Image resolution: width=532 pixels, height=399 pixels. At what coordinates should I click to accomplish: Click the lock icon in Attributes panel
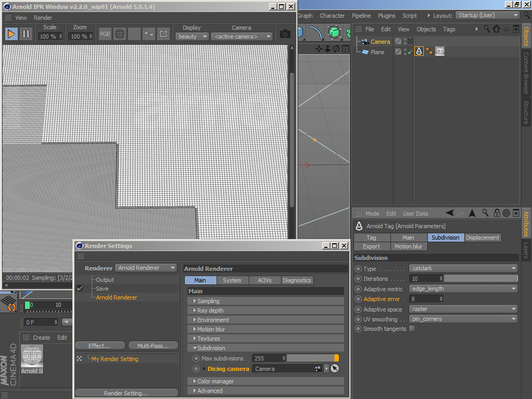coord(497,213)
